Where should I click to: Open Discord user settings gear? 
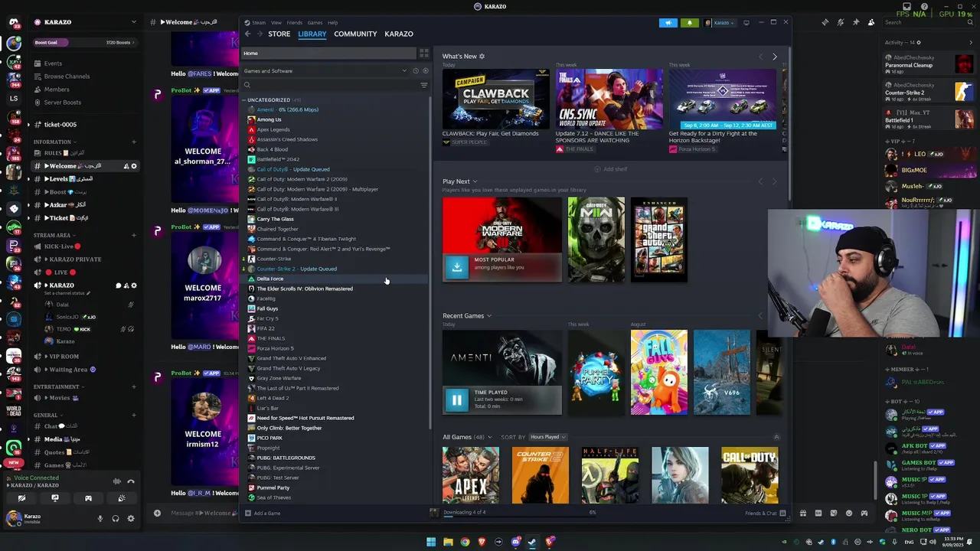pyautogui.click(x=131, y=519)
